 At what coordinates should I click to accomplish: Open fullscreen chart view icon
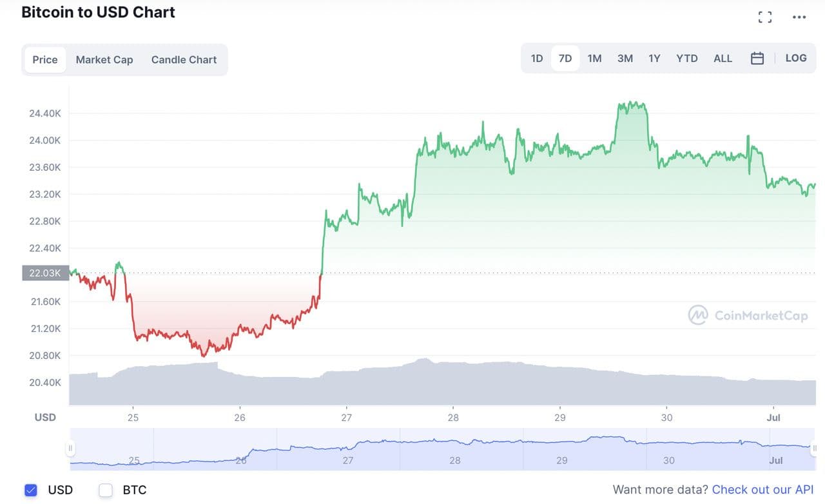point(765,17)
